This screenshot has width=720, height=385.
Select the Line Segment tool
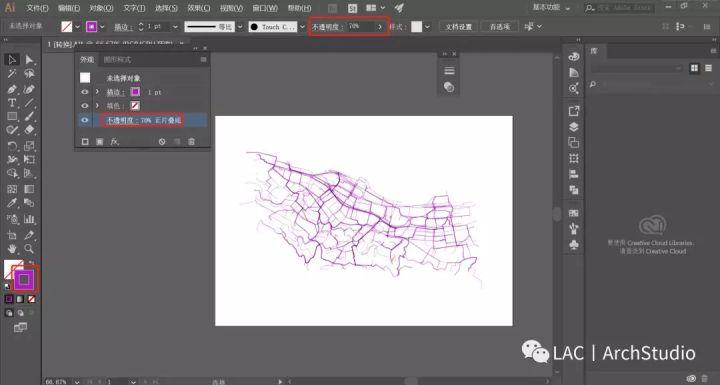(29, 102)
